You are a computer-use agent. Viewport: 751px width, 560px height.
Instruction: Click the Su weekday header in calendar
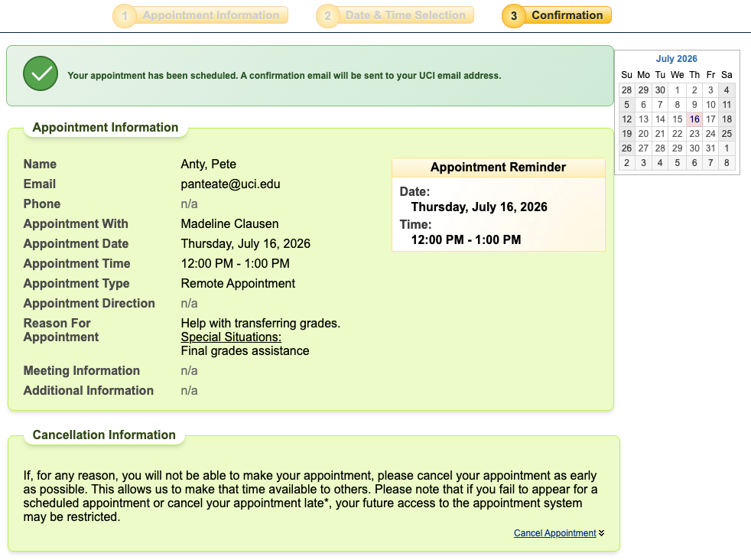point(626,75)
